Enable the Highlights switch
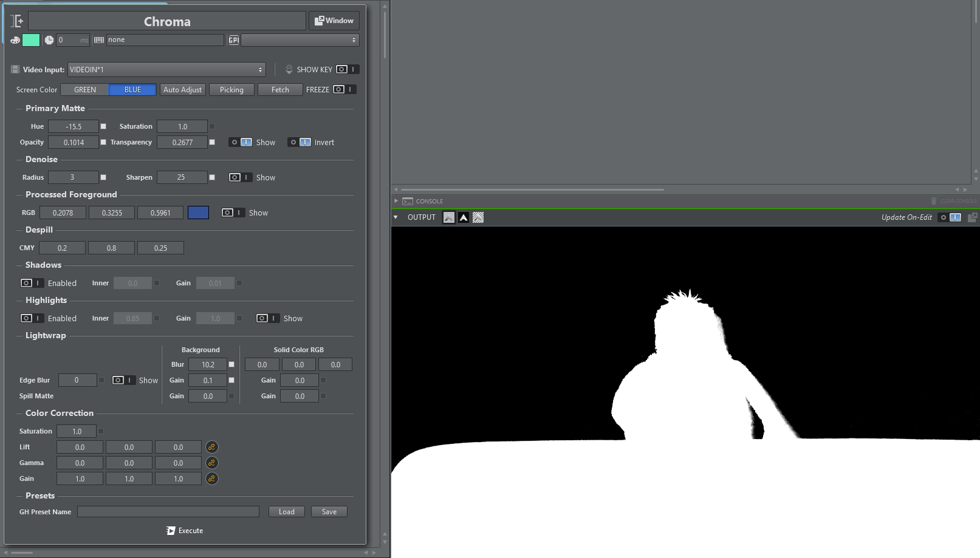 pos(32,318)
